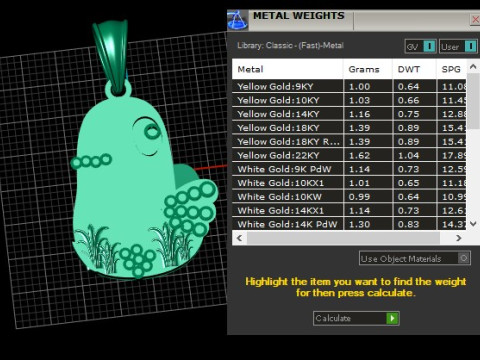Click the 1.30 grams value for 14K PdW
The height and width of the screenshot is (360, 480).
[359, 224]
